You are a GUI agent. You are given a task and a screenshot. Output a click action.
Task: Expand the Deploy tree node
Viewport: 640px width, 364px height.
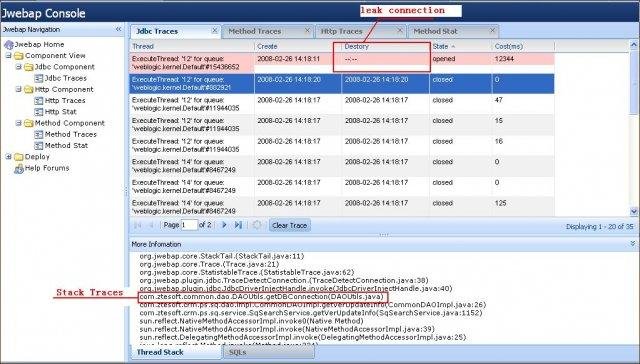point(8,157)
